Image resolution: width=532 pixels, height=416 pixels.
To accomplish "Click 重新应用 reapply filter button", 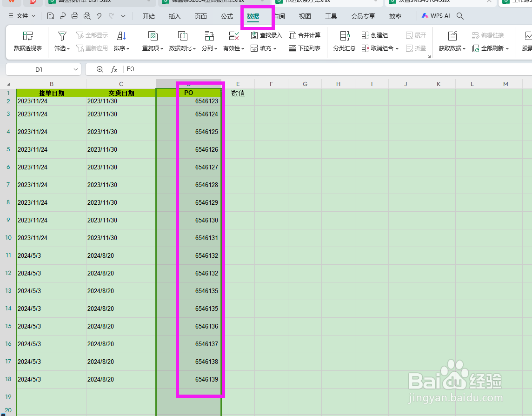I will click(92, 48).
